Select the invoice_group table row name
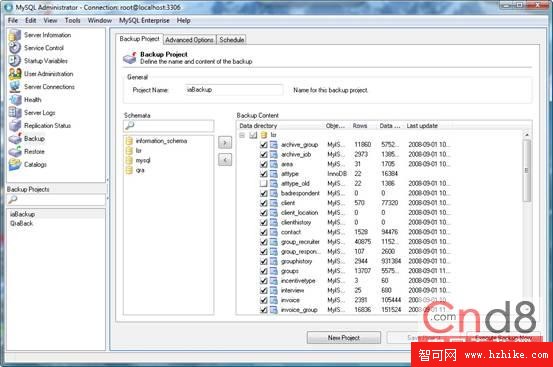553x367 pixels. point(299,310)
